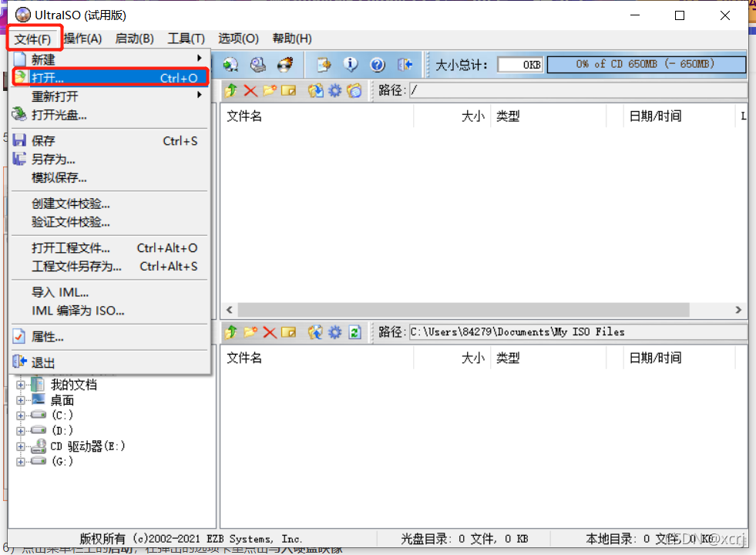The height and width of the screenshot is (555, 756).
Task: Click the blue question mark help icon
Action: (x=378, y=65)
